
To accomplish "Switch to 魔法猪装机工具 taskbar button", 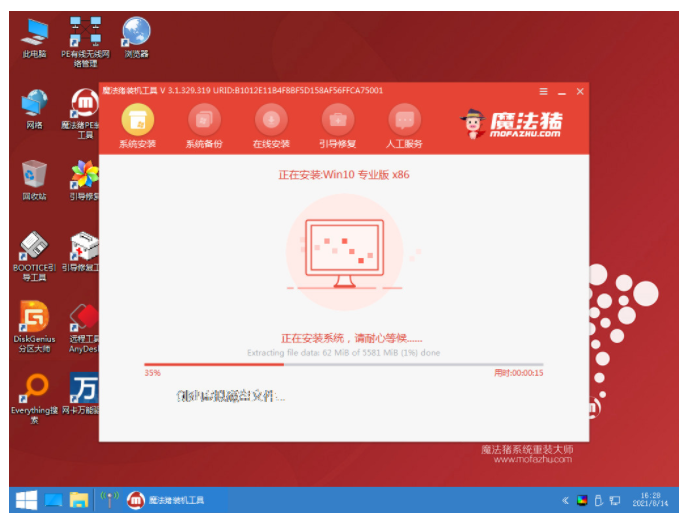I will click(x=166, y=500).
